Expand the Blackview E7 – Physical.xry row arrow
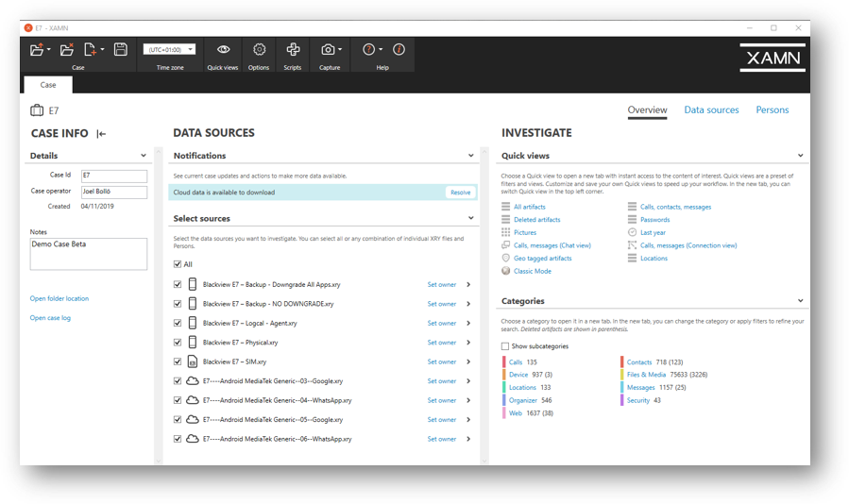 point(468,343)
